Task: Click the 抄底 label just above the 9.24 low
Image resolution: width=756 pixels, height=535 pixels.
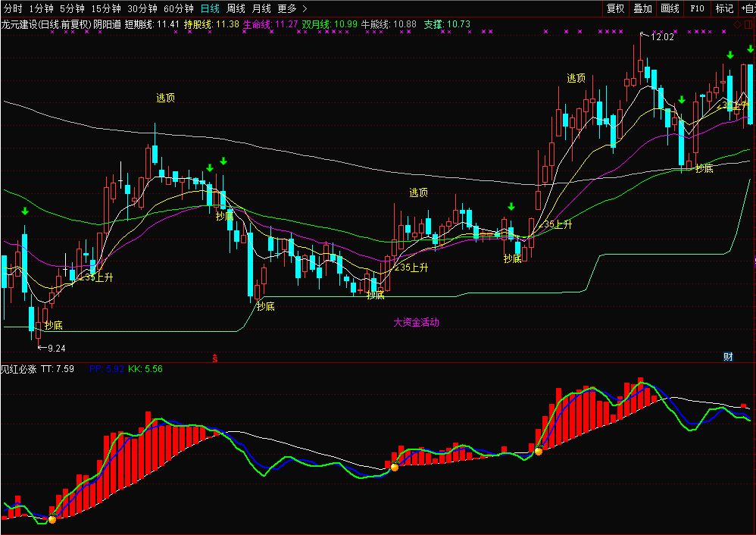Action: point(54,325)
